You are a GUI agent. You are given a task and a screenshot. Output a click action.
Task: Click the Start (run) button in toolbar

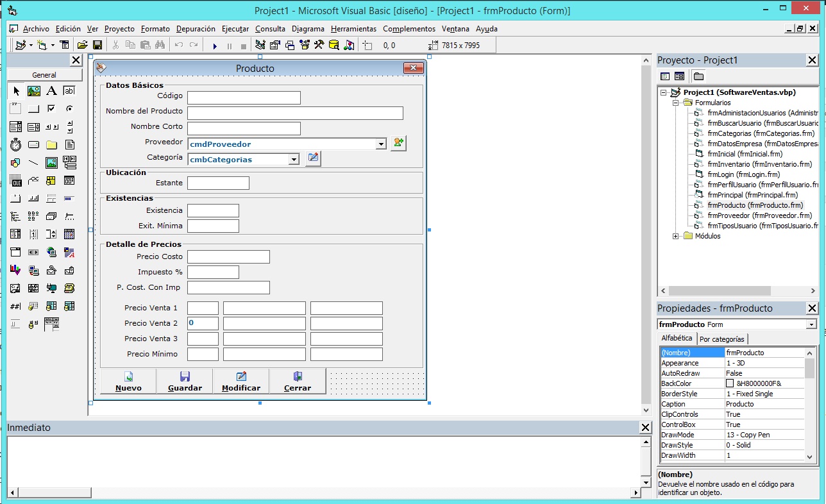(215, 46)
